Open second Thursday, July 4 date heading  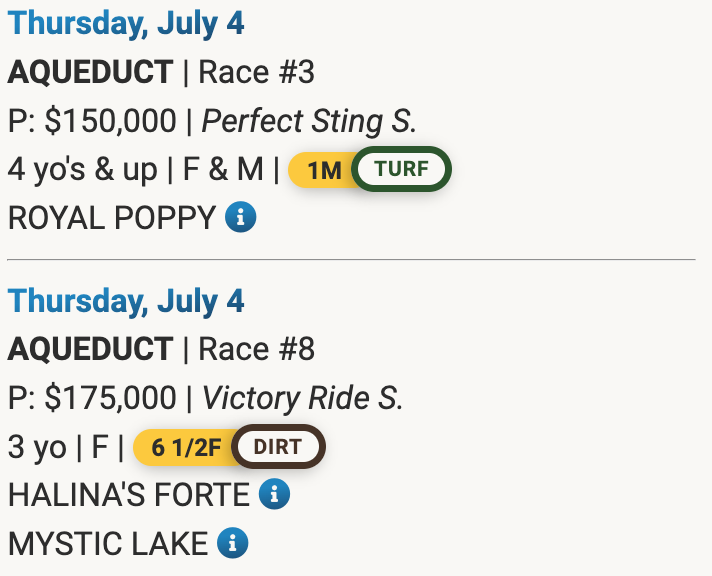coord(126,301)
